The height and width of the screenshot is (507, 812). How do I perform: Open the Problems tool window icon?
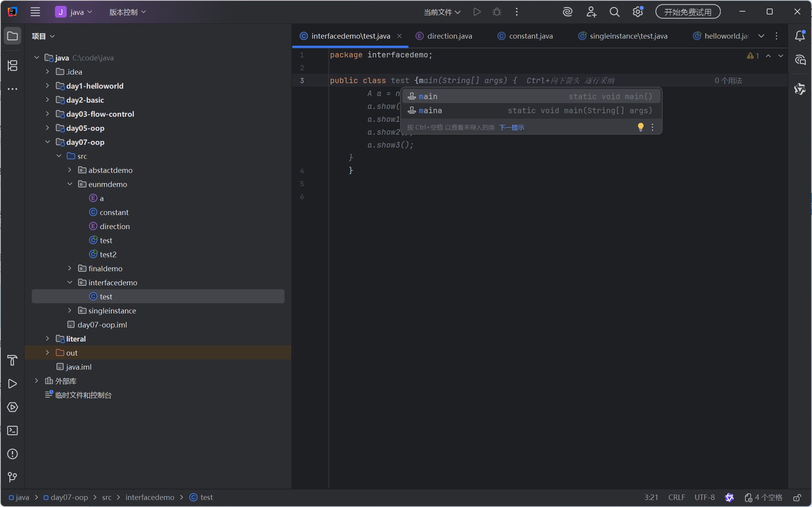12,454
